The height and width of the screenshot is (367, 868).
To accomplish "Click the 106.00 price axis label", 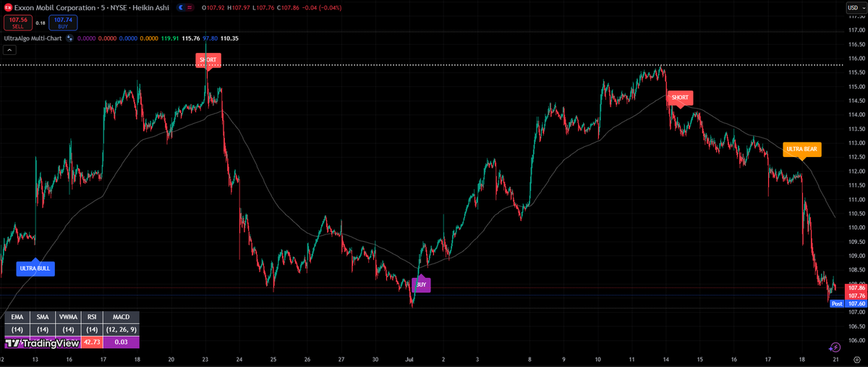I will 856,340.
